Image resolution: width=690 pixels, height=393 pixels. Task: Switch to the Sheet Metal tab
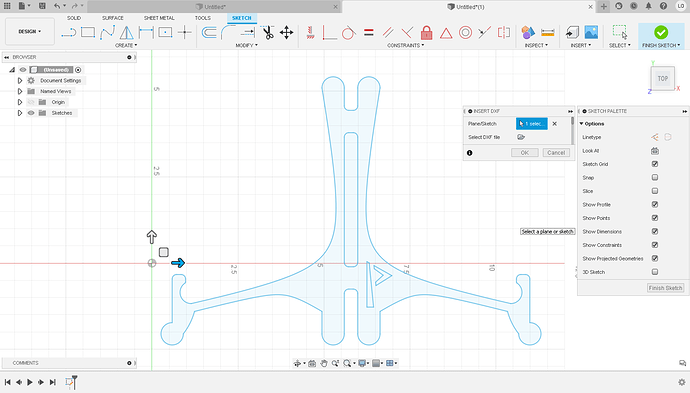tap(159, 18)
